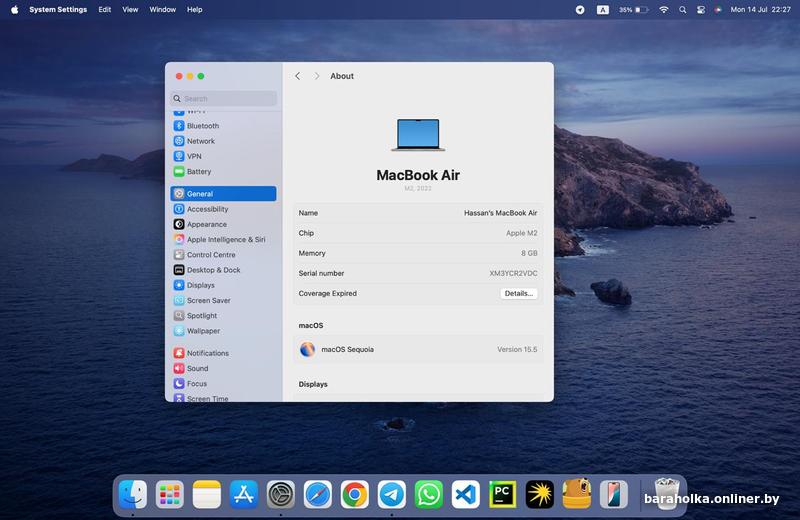Viewport: 800px width, 520px height.
Task: Select VPN in the sidebar
Action: (224, 156)
